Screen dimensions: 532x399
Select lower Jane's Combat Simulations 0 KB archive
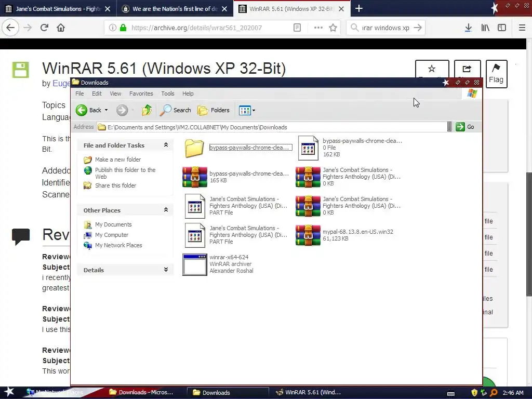pyautogui.click(x=308, y=206)
